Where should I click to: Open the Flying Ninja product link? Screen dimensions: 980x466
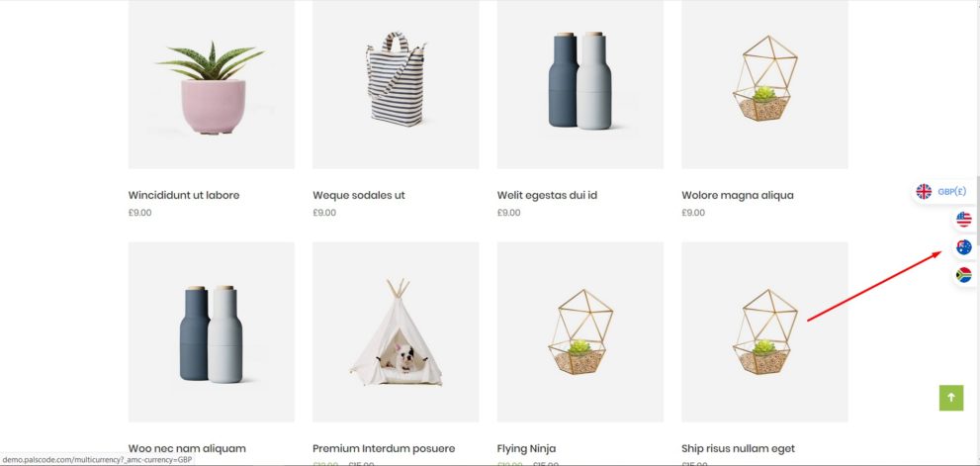526,448
